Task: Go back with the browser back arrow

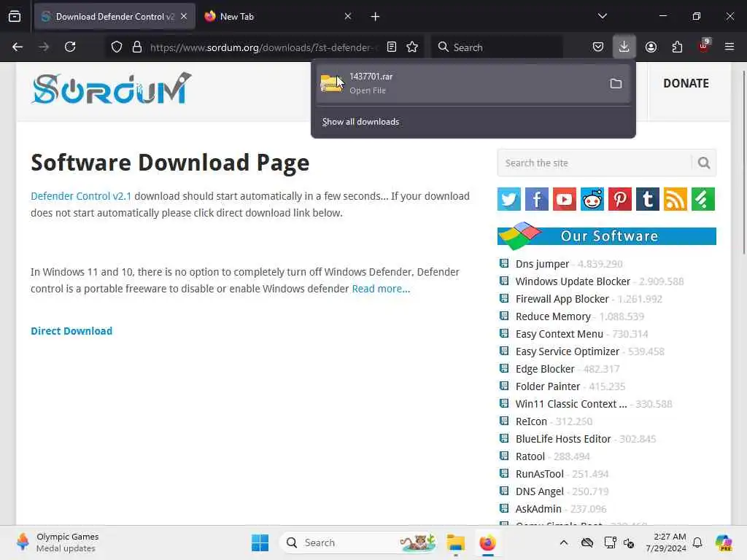Action: (18, 47)
